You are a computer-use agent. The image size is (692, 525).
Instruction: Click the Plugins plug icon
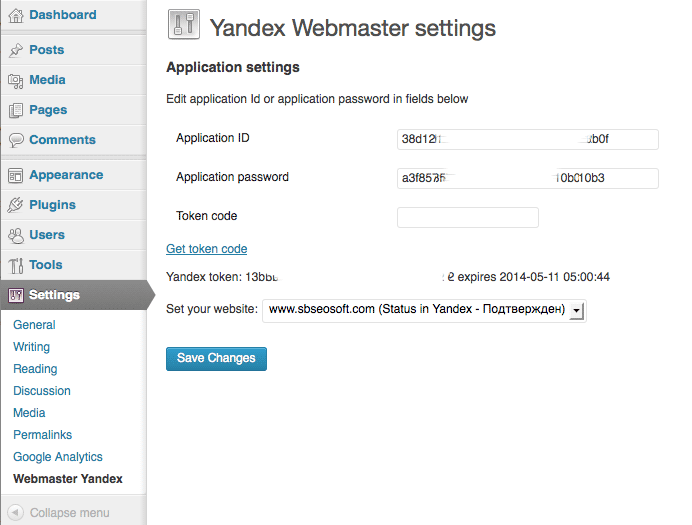(x=16, y=205)
